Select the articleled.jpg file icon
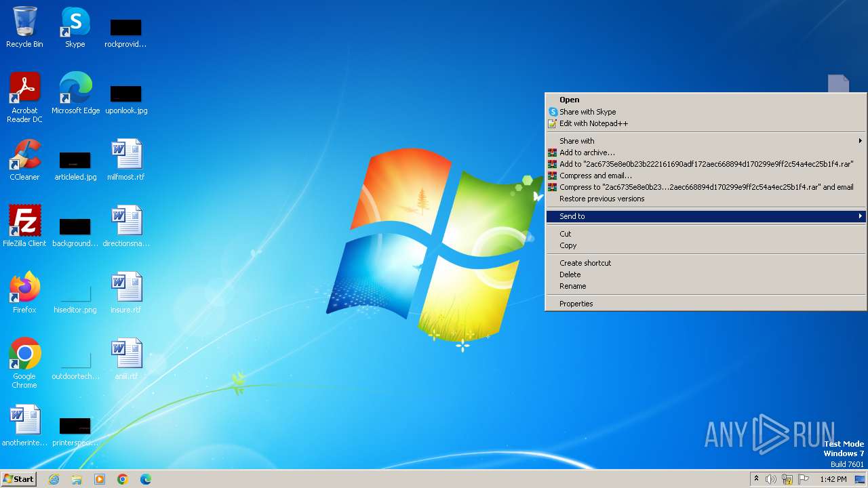Screen dimensions: 868x488 (75, 165)
